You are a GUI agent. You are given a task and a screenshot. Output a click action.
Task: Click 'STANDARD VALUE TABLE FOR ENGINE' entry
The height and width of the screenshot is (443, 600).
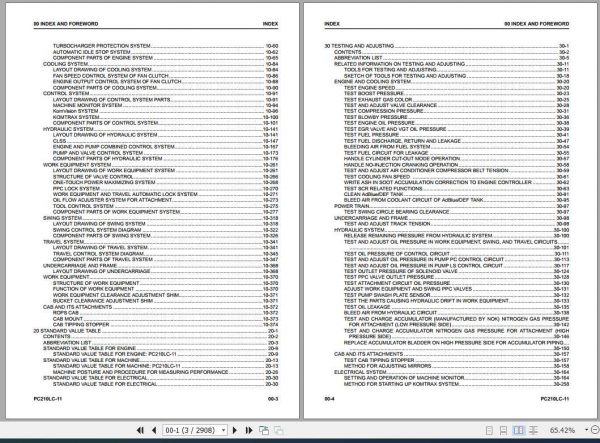pos(89,348)
